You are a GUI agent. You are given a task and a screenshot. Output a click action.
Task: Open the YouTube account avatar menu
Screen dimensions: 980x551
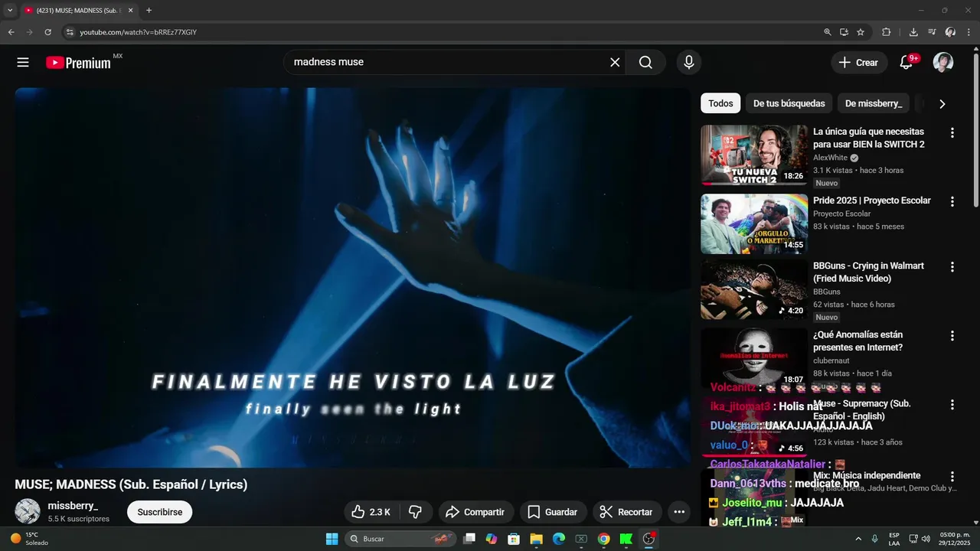[x=943, y=63]
